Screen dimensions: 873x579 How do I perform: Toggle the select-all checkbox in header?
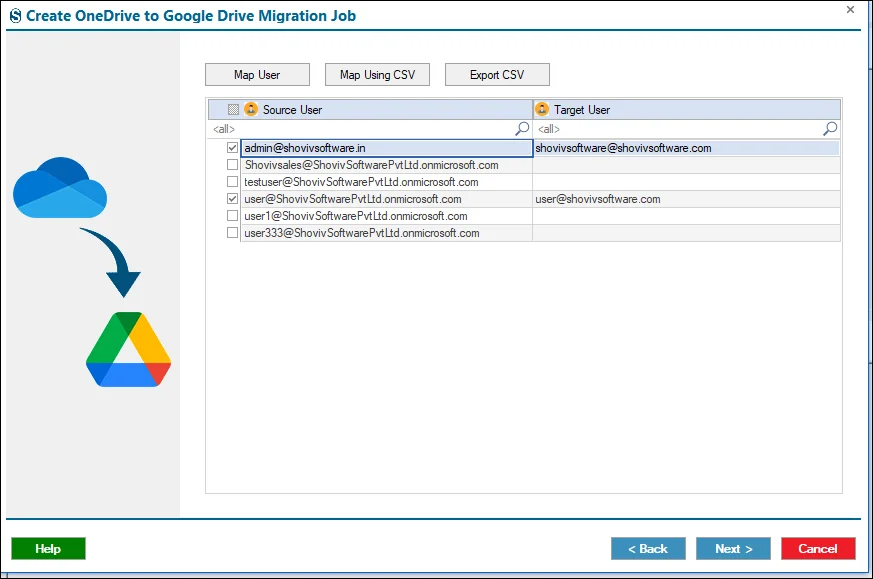pos(233,110)
